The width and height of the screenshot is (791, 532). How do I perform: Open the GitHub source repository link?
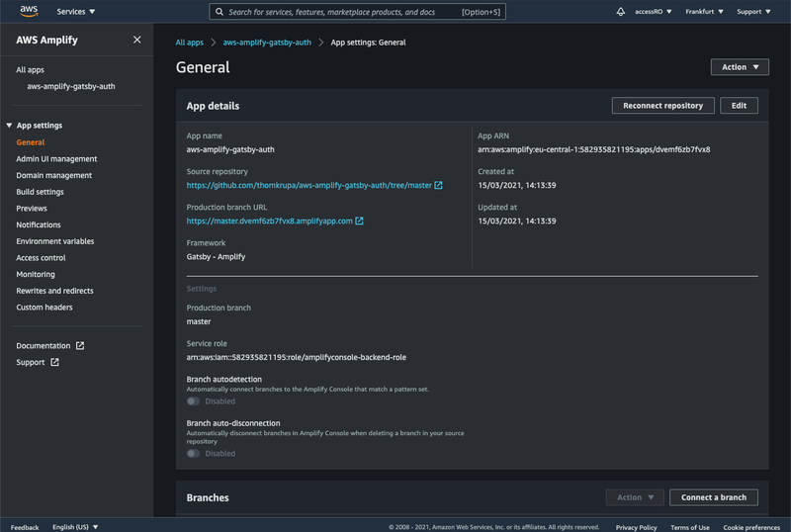[309, 185]
